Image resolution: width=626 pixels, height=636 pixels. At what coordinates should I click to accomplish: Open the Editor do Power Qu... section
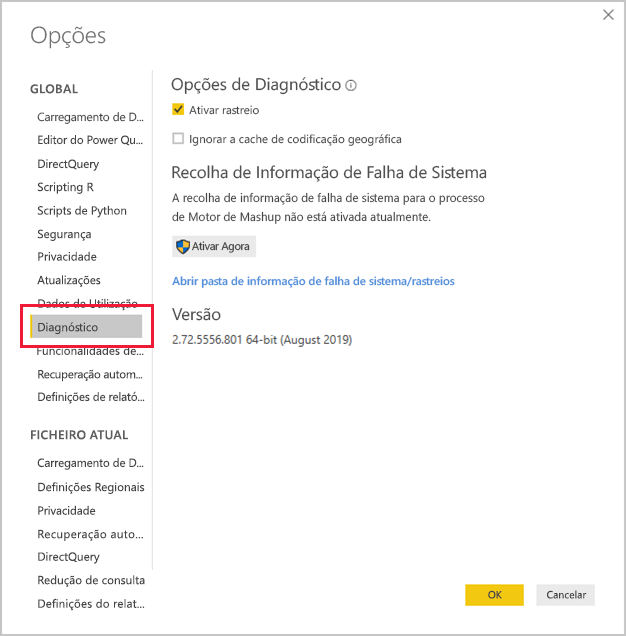(x=90, y=140)
